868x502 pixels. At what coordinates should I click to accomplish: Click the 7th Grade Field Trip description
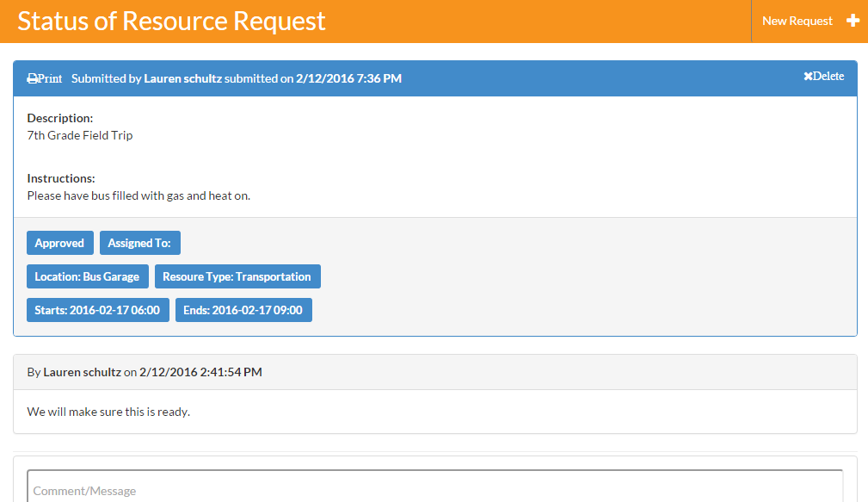coord(80,135)
